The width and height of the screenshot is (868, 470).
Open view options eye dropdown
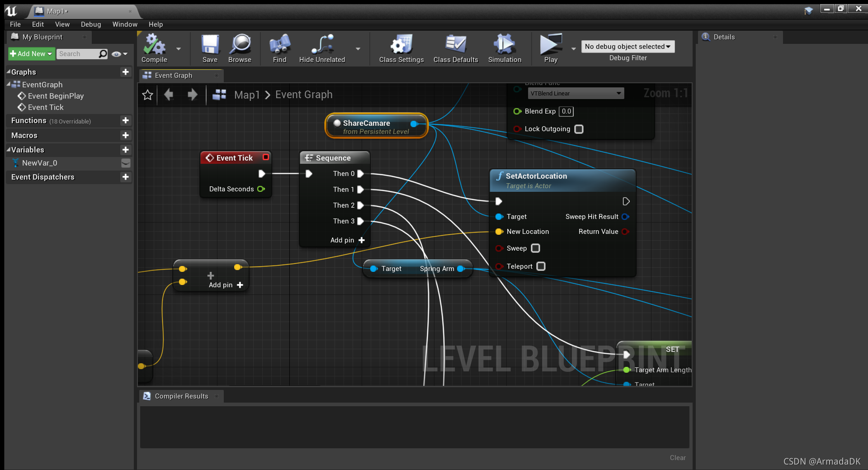pos(120,54)
